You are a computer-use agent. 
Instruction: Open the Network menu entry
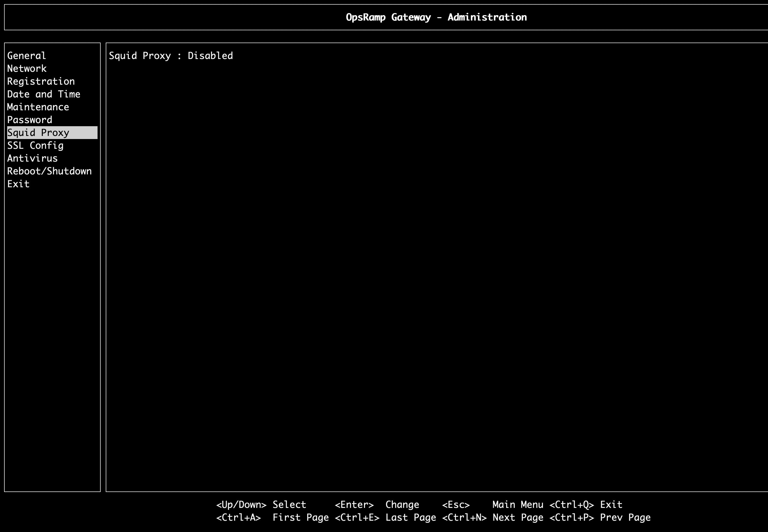pos(27,69)
